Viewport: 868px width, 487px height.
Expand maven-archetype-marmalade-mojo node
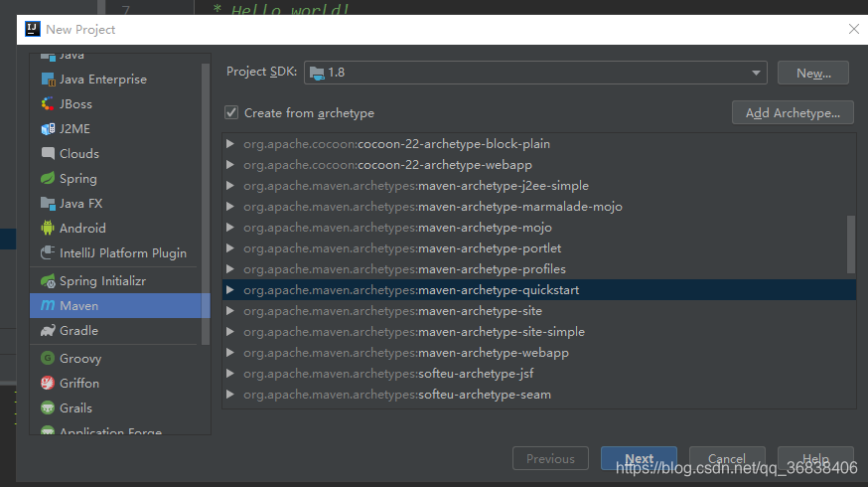(x=229, y=207)
